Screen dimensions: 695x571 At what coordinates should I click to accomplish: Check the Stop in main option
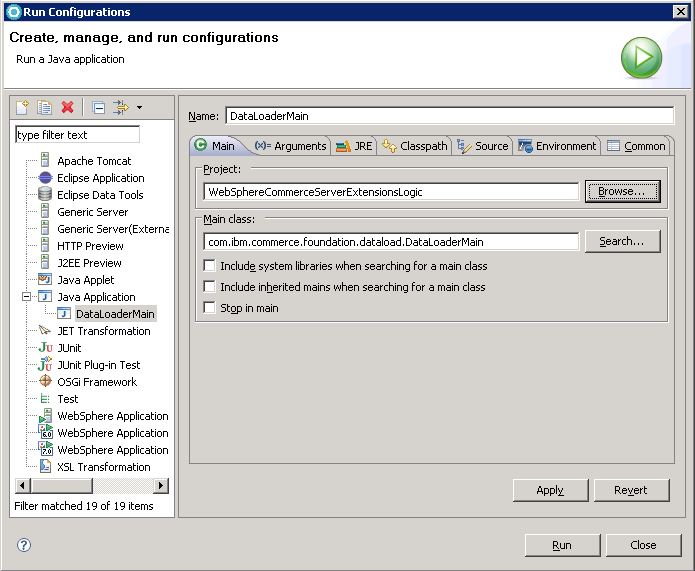209,308
